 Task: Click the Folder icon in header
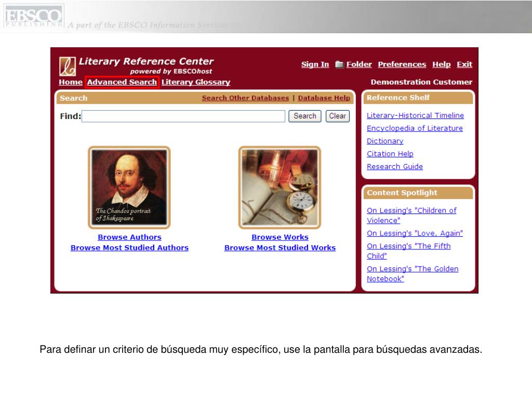click(339, 64)
